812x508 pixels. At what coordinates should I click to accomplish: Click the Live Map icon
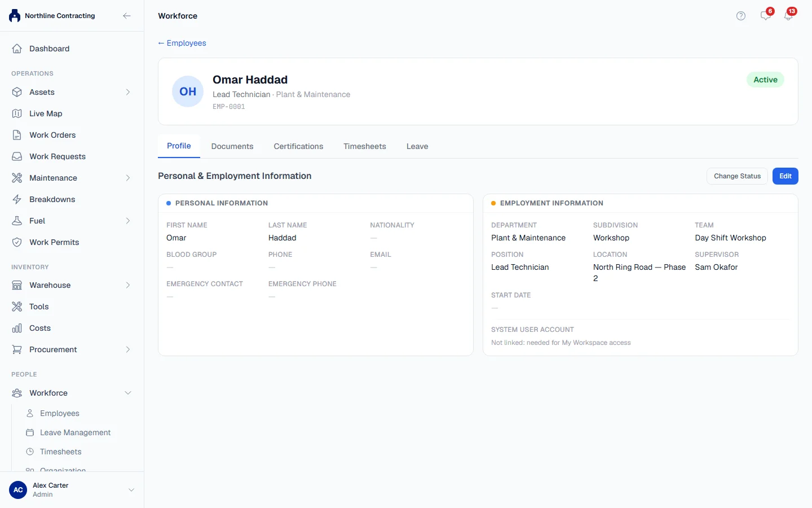point(17,113)
